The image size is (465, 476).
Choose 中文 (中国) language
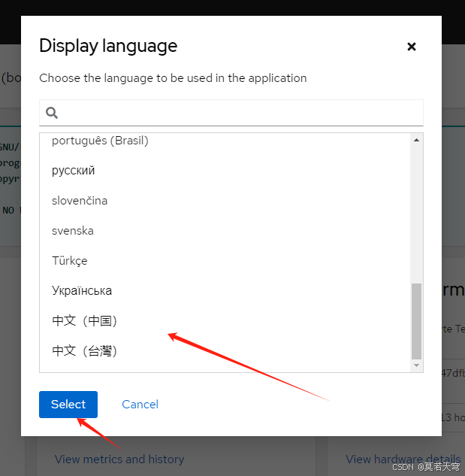(x=225, y=321)
